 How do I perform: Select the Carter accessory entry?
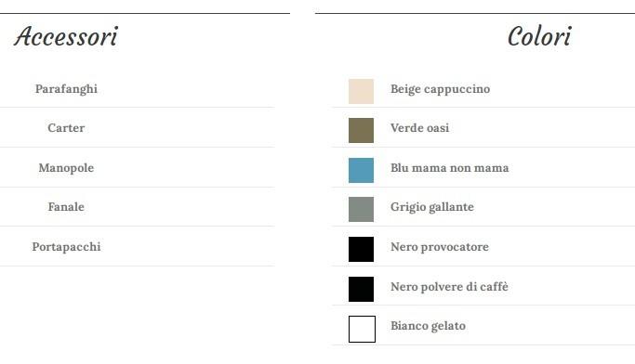click(66, 128)
